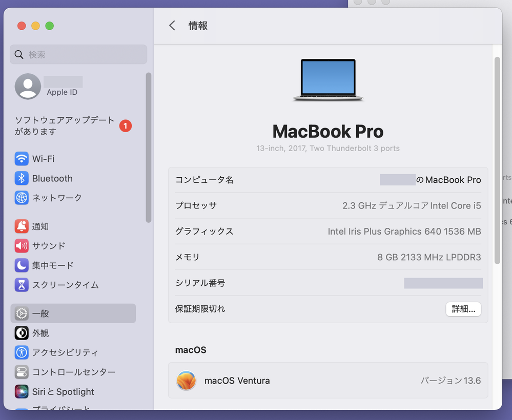The height and width of the screenshot is (420, 512).
Task: Click the search magnifier icon
Action: [19, 54]
